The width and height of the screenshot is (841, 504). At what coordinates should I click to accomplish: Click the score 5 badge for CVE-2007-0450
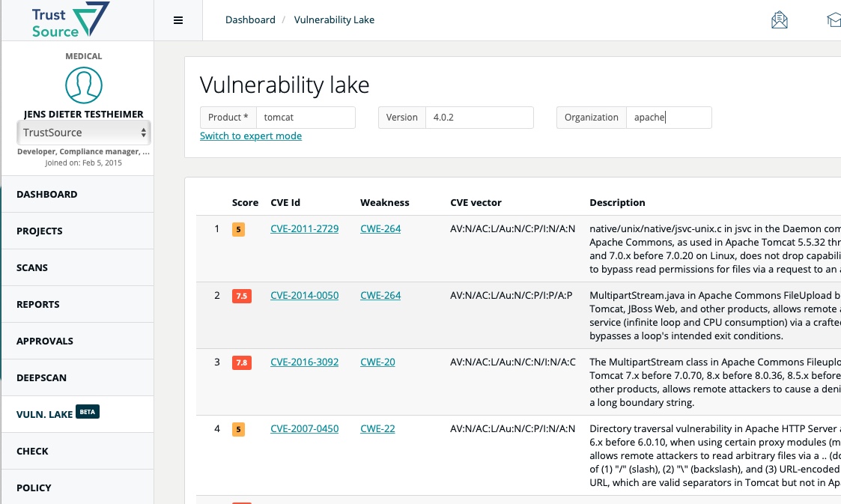(x=239, y=429)
